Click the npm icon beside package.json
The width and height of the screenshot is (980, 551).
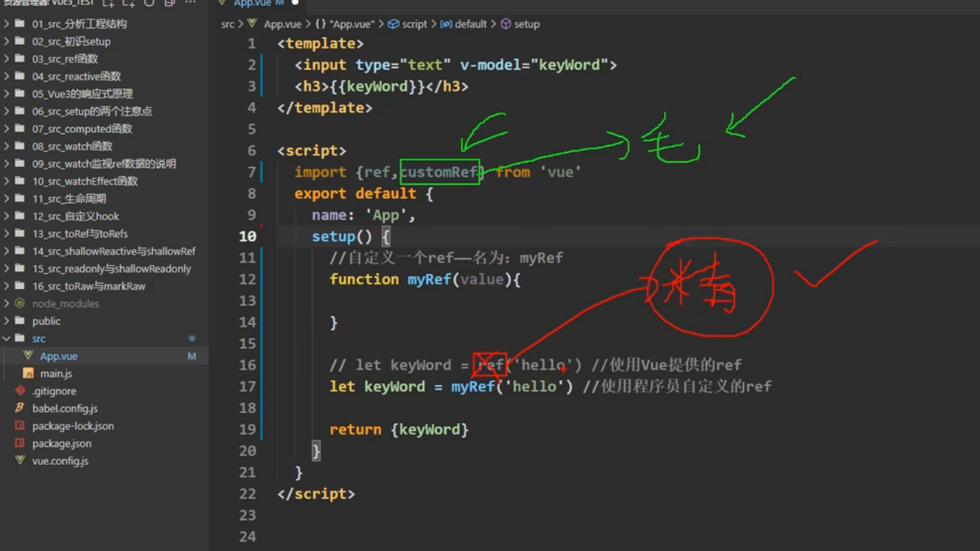20,443
